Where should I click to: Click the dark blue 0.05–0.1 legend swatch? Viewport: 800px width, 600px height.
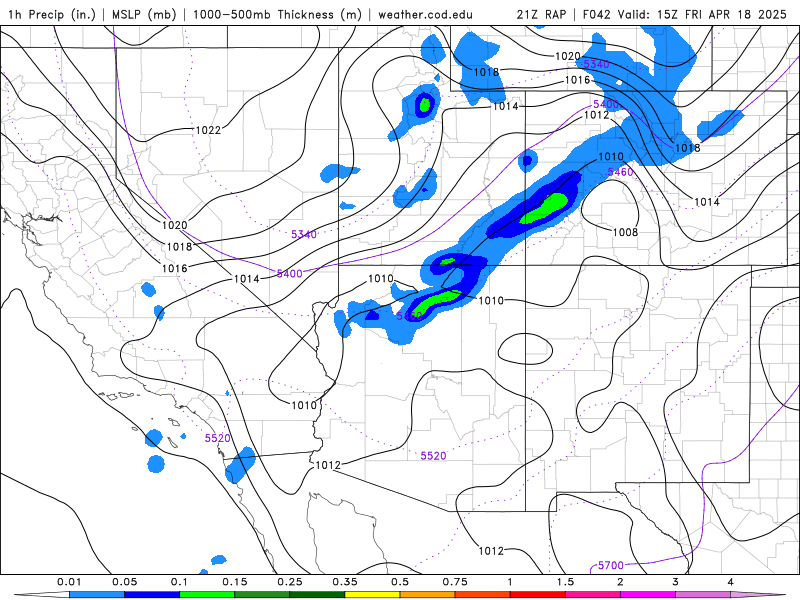point(152,595)
